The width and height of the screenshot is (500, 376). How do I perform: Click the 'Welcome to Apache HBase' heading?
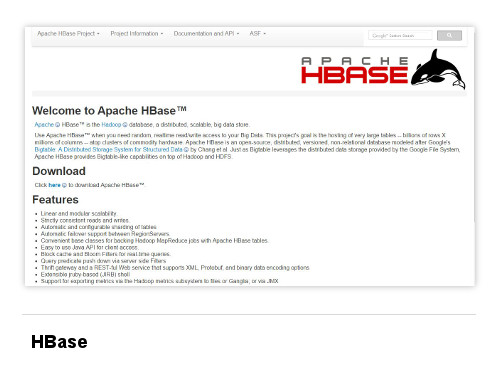click(109, 110)
